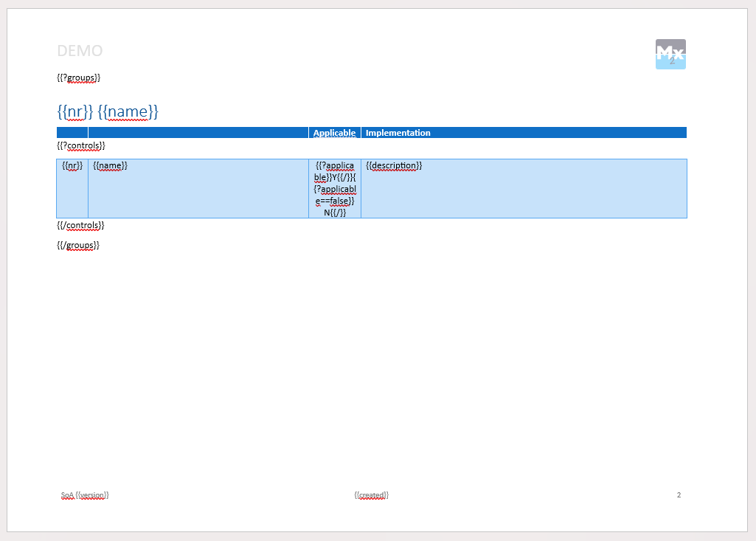Click the DEMO header text
This screenshot has width=756, height=541.
(80, 51)
